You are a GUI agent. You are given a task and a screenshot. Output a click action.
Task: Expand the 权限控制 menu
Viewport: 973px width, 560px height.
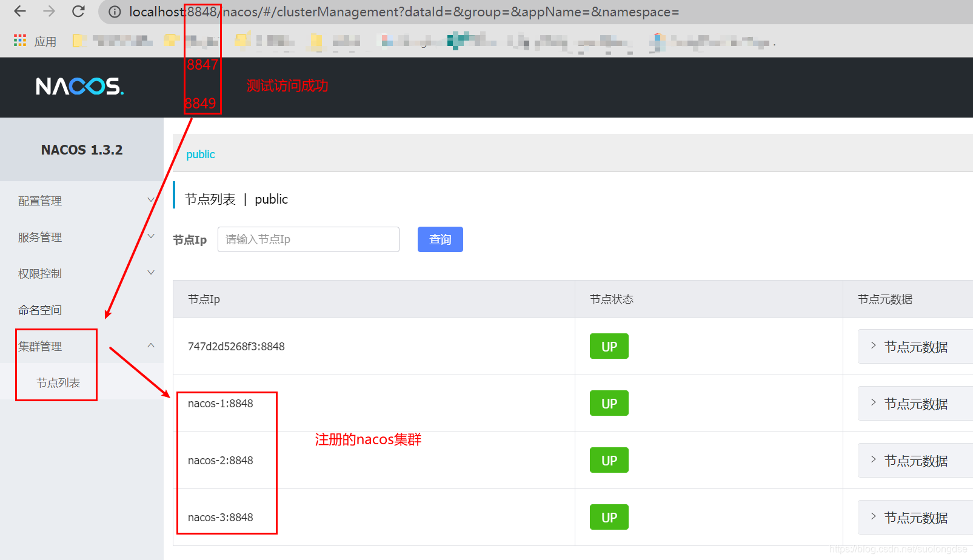pyautogui.click(x=82, y=273)
